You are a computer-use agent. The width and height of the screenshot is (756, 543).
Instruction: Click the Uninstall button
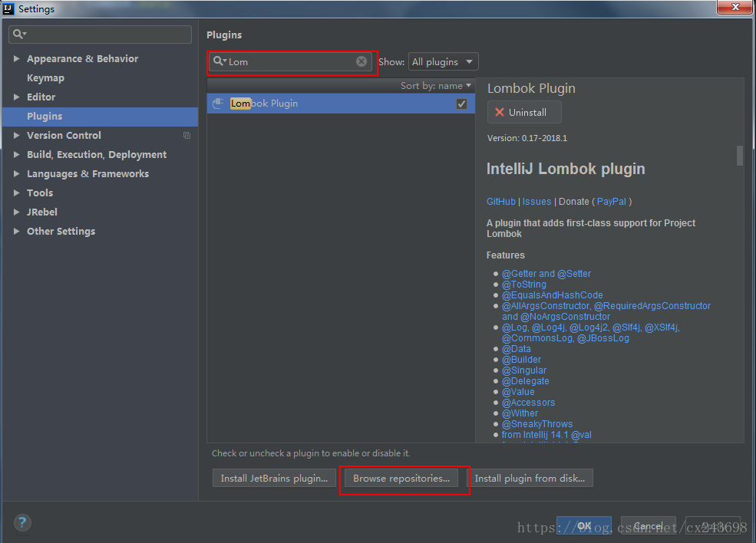(524, 112)
